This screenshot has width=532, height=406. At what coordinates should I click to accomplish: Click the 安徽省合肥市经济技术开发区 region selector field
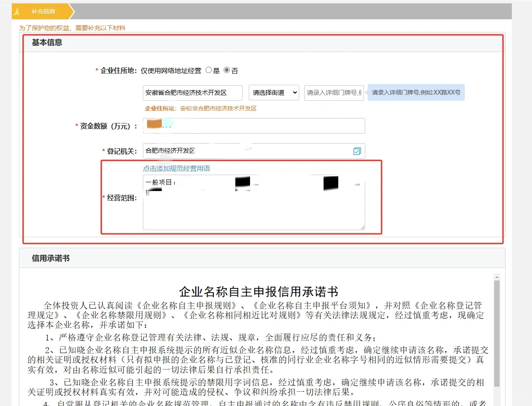pyautogui.click(x=192, y=93)
